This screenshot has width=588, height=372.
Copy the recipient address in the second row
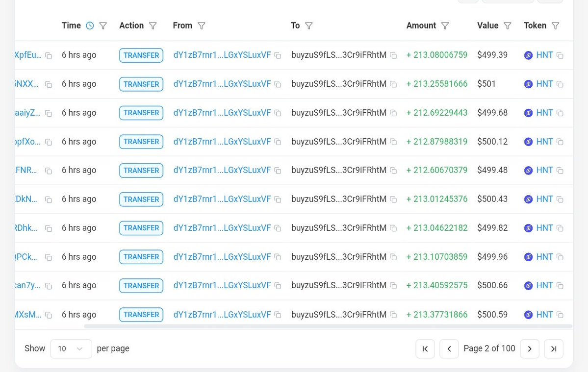(393, 84)
